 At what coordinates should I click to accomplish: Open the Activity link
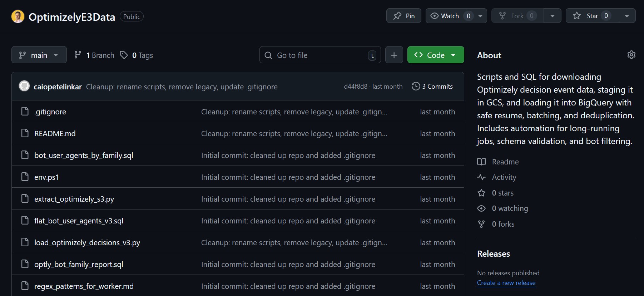(x=497, y=177)
